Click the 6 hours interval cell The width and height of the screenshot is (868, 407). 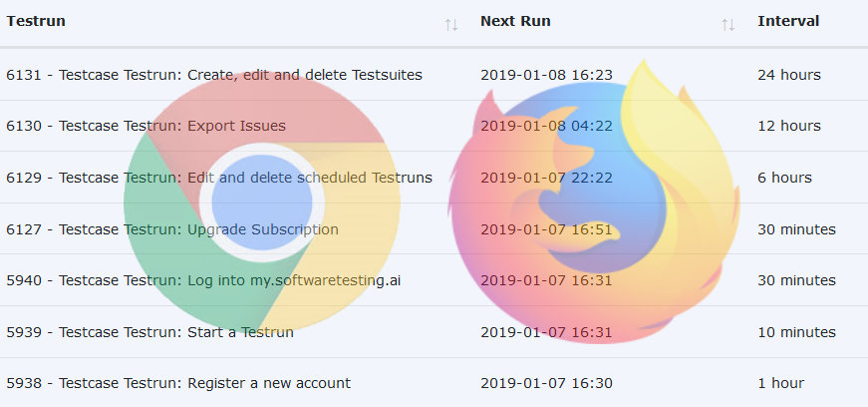(784, 178)
